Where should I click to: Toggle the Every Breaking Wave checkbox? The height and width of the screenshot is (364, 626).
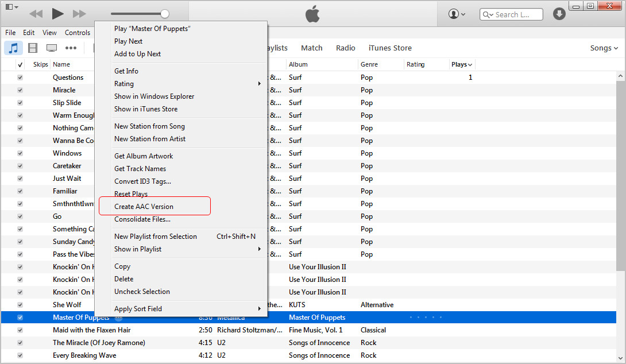20,355
